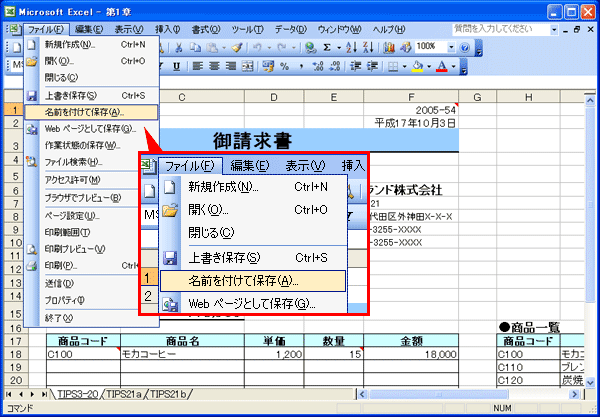Viewport: 600px width, 417px height.
Task: Select the Format Painter brush
Action: (x=237, y=47)
